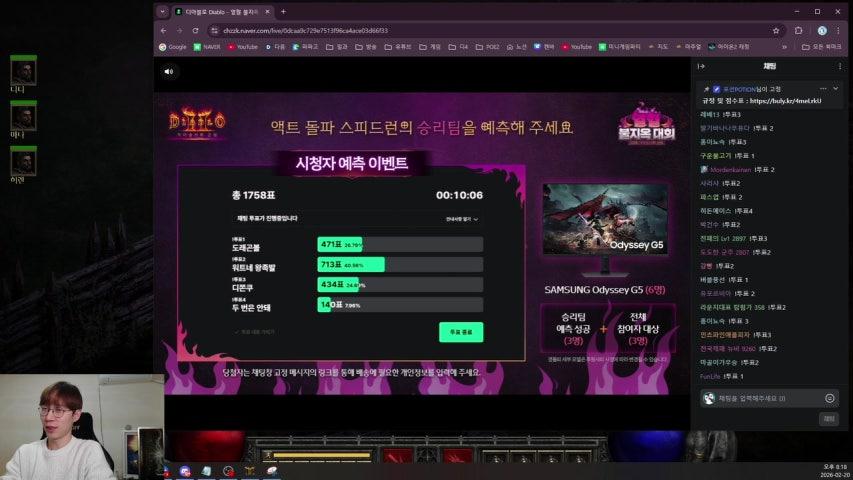Click chat user FunLife's name
Viewport: 853px width, 480px height.
709,376
